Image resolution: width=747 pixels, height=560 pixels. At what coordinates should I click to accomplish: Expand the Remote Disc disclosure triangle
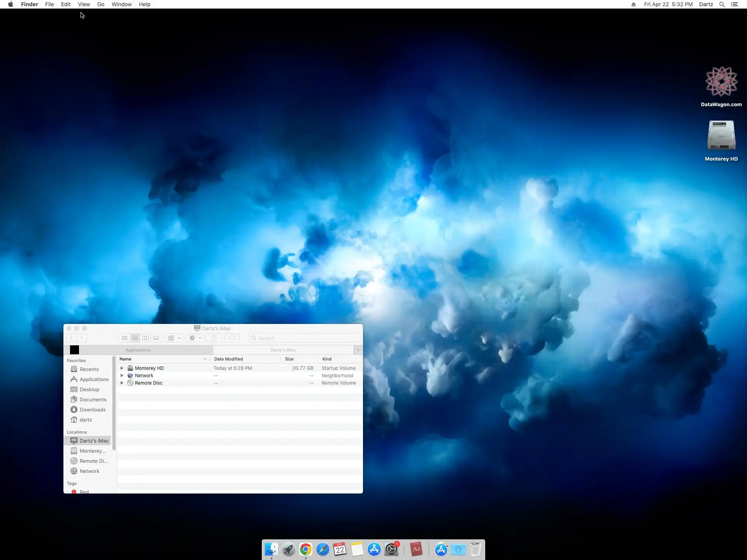tap(122, 383)
